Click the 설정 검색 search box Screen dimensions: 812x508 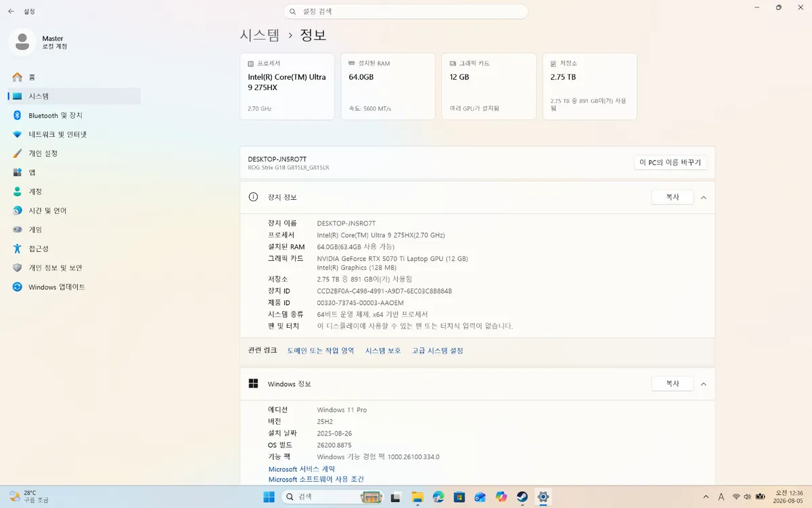point(405,12)
